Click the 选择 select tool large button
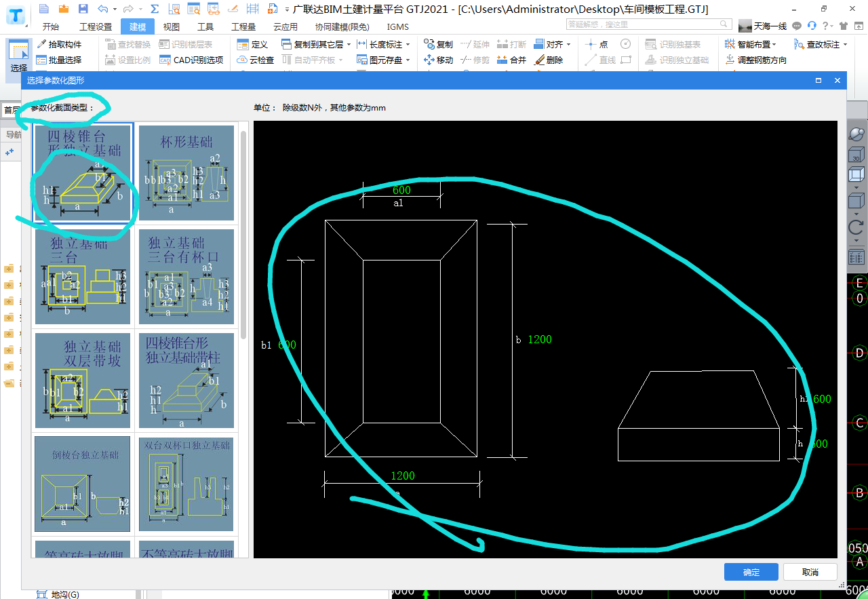This screenshot has width=868, height=599. click(19, 57)
